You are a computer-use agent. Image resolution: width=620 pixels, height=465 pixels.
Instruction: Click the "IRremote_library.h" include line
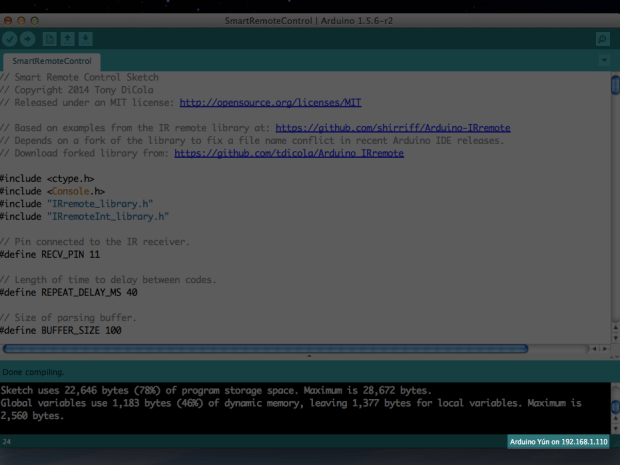[77, 204]
